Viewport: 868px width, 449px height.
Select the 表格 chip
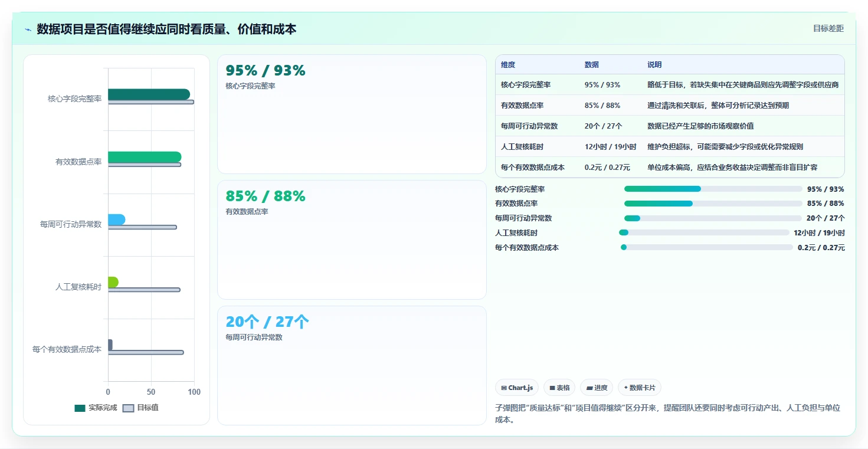[x=559, y=388]
